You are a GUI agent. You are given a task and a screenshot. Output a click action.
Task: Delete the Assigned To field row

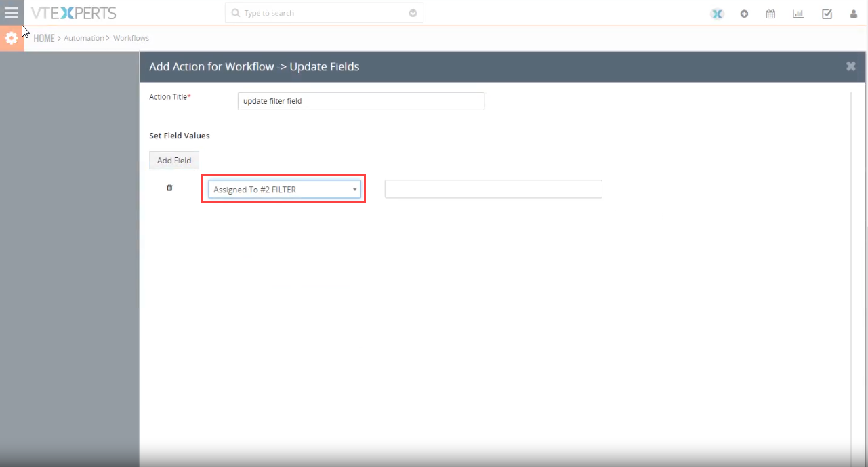pyautogui.click(x=169, y=188)
